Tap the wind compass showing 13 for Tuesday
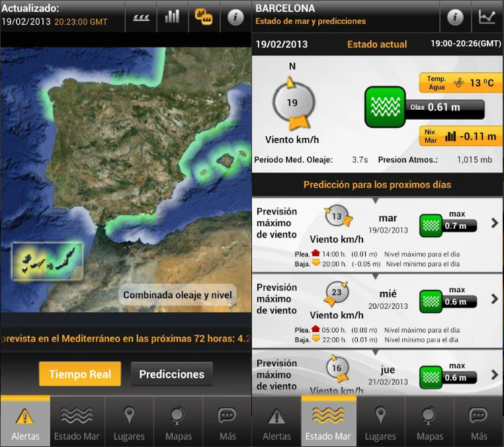 click(x=338, y=216)
